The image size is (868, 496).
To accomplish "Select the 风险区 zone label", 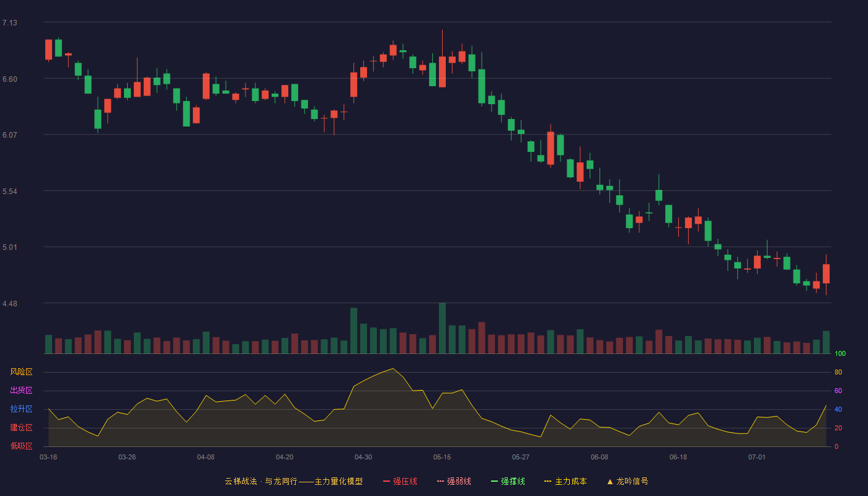I will [21, 372].
